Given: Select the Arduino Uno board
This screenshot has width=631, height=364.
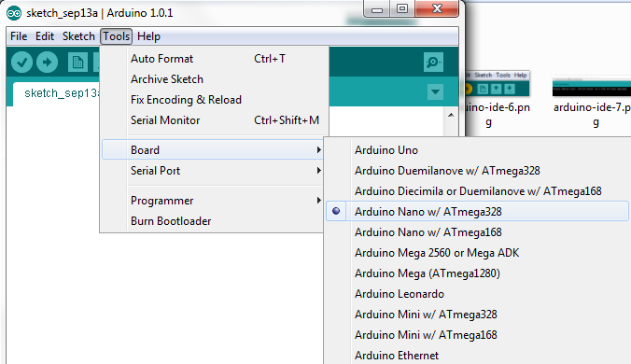Looking at the screenshot, I should pos(477,150).
